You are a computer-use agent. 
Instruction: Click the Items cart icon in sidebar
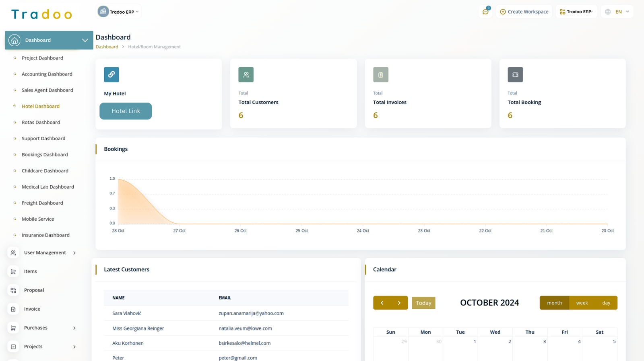13,272
